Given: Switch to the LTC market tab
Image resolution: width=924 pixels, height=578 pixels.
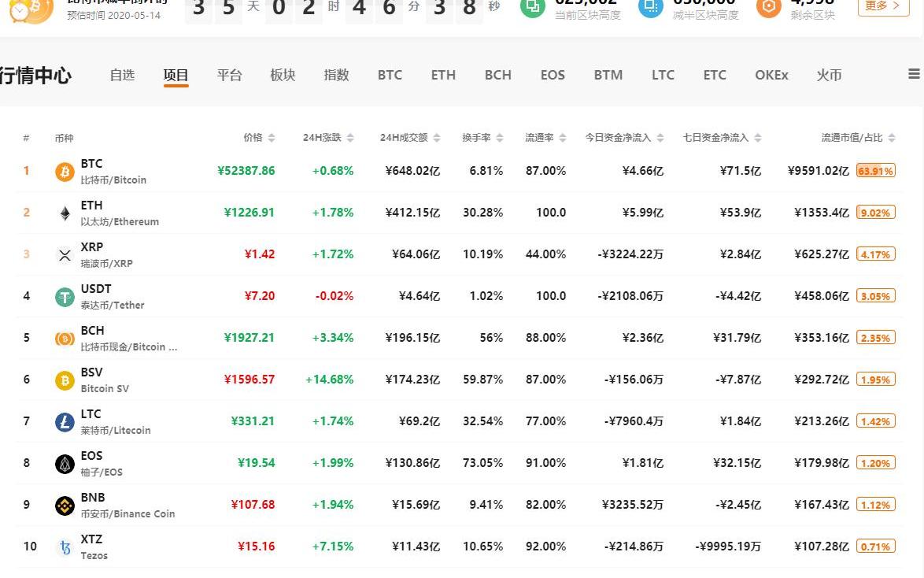Looking at the screenshot, I should [x=663, y=75].
